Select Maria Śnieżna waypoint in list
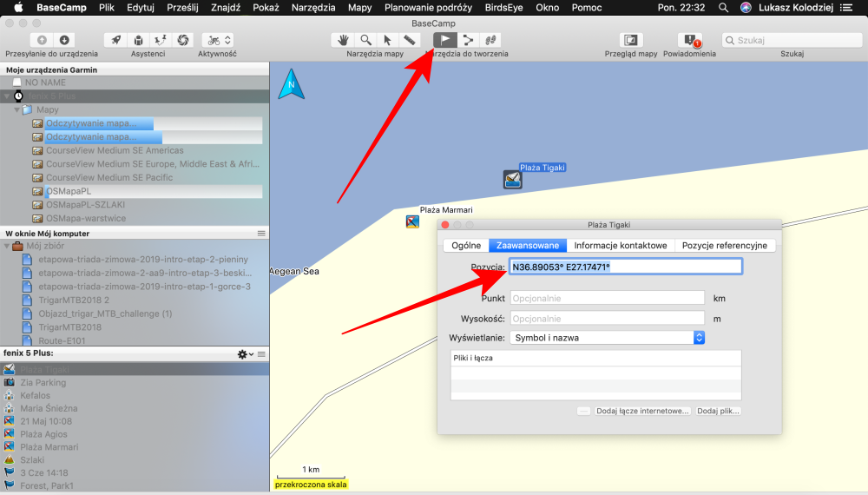The width and height of the screenshot is (868, 495). (x=49, y=408)
